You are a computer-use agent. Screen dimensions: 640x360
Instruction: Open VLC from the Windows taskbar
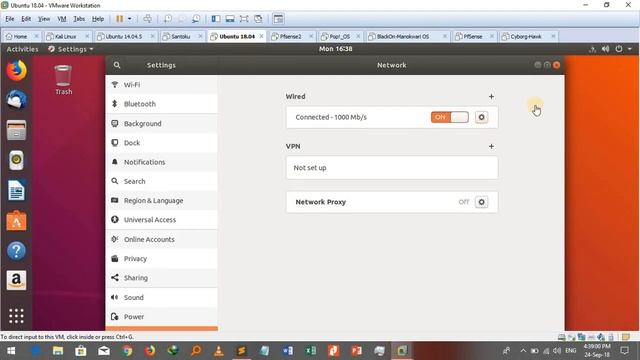coord(219,351)
